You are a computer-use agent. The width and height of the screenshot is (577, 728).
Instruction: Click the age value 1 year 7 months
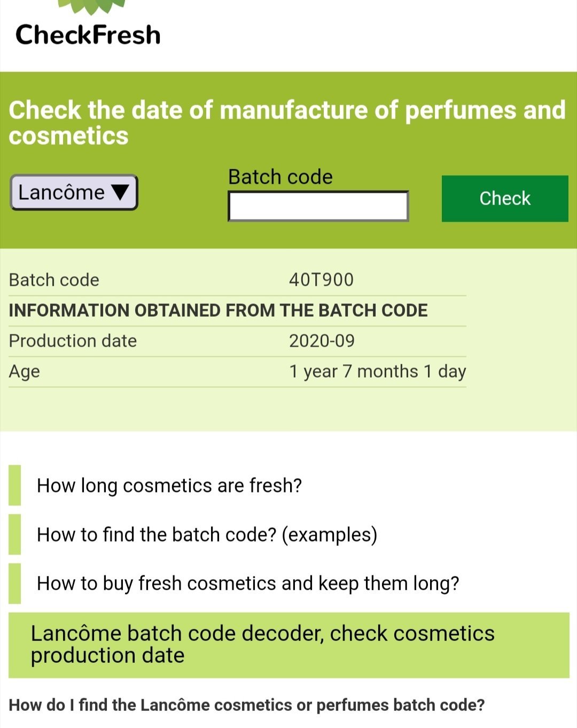point(377,371)
